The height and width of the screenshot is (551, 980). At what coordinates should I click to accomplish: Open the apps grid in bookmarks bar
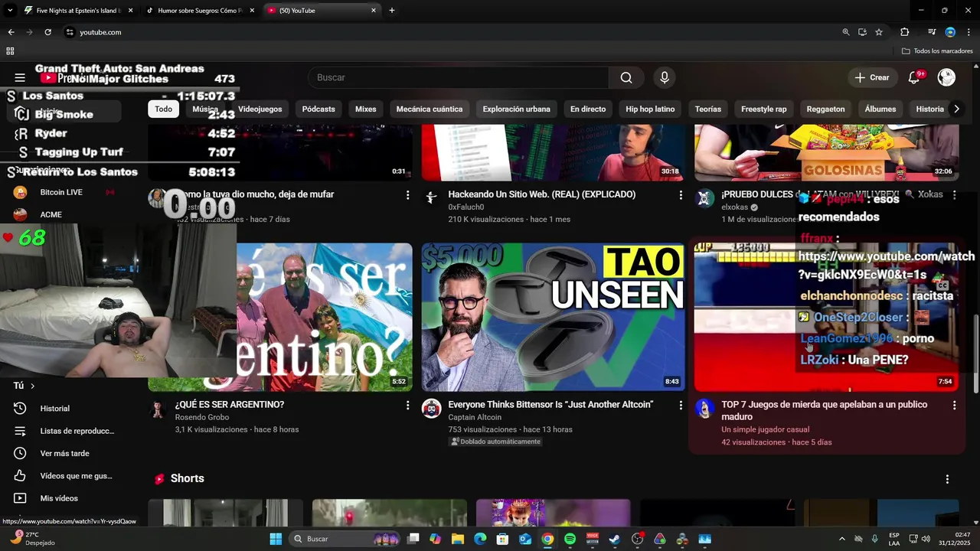[x=10, y=51]
